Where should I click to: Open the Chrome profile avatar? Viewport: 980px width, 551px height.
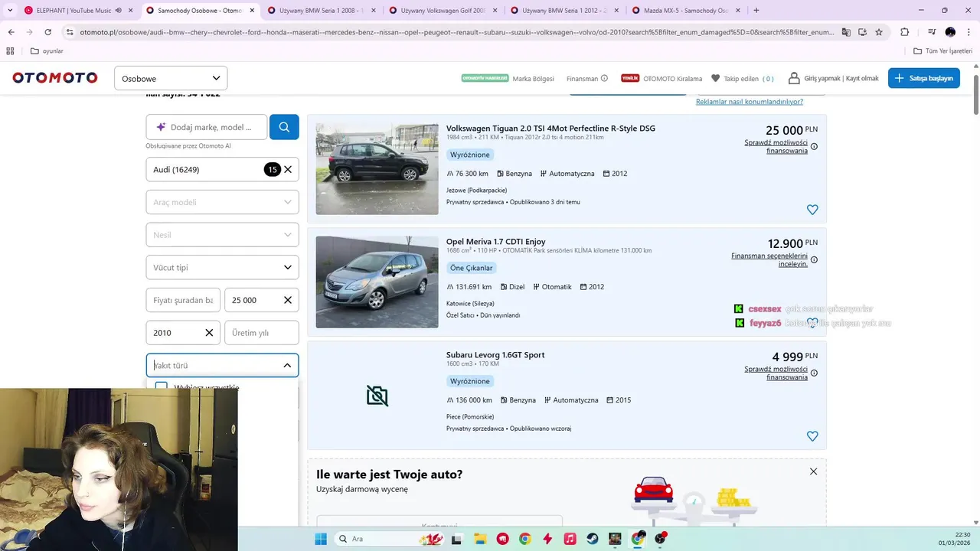tap(950, 32)
